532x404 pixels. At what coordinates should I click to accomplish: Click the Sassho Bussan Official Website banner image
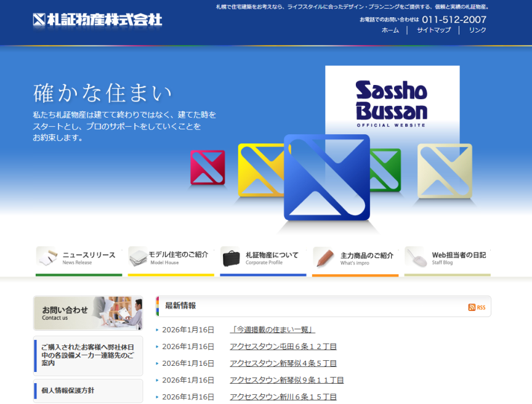click(392, 99)
